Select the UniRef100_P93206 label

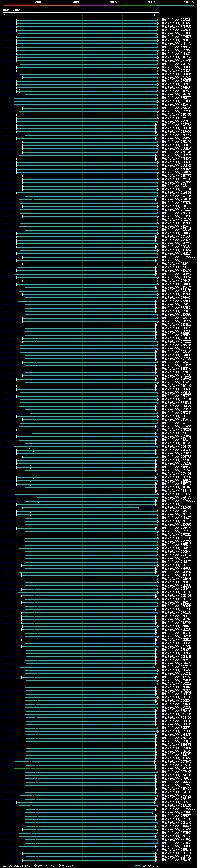coord(176,542)
